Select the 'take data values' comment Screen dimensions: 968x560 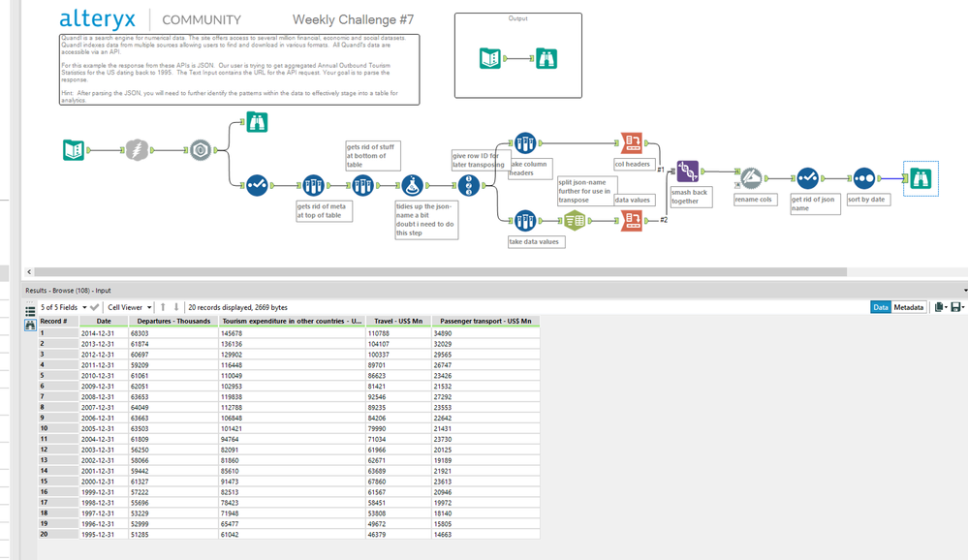[x=536, y=242]
